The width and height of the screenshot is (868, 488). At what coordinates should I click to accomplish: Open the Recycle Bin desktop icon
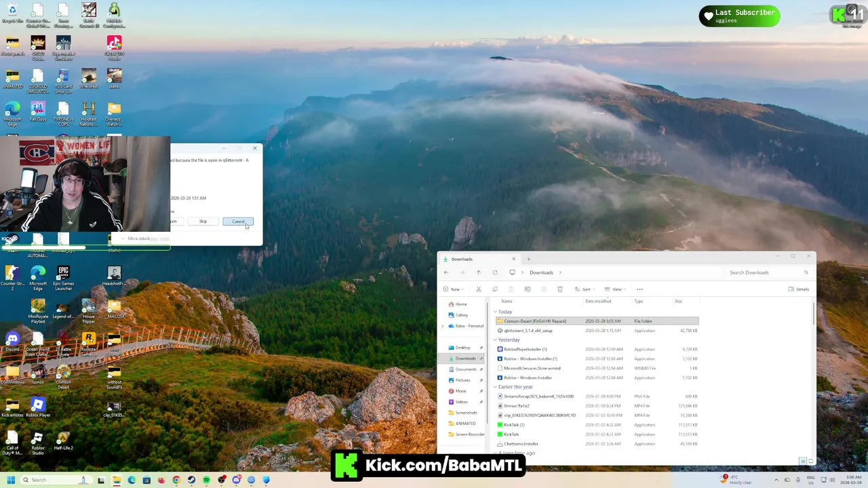(12, 14)
